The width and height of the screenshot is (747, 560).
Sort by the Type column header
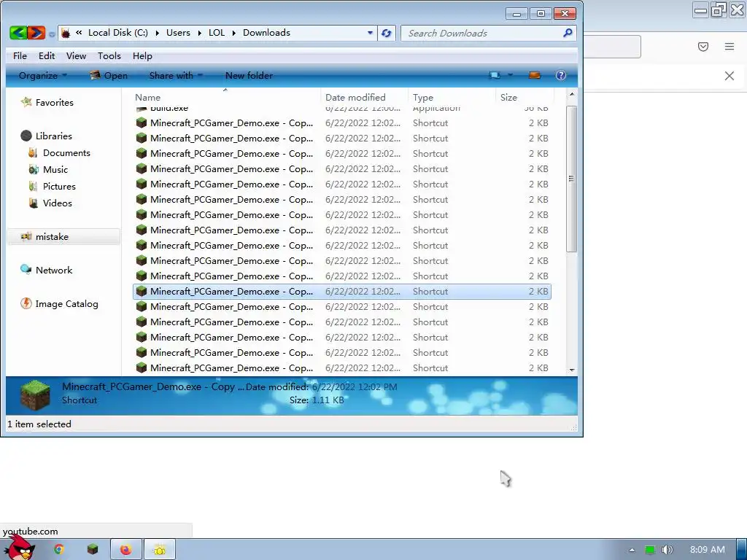coord(452,97)
